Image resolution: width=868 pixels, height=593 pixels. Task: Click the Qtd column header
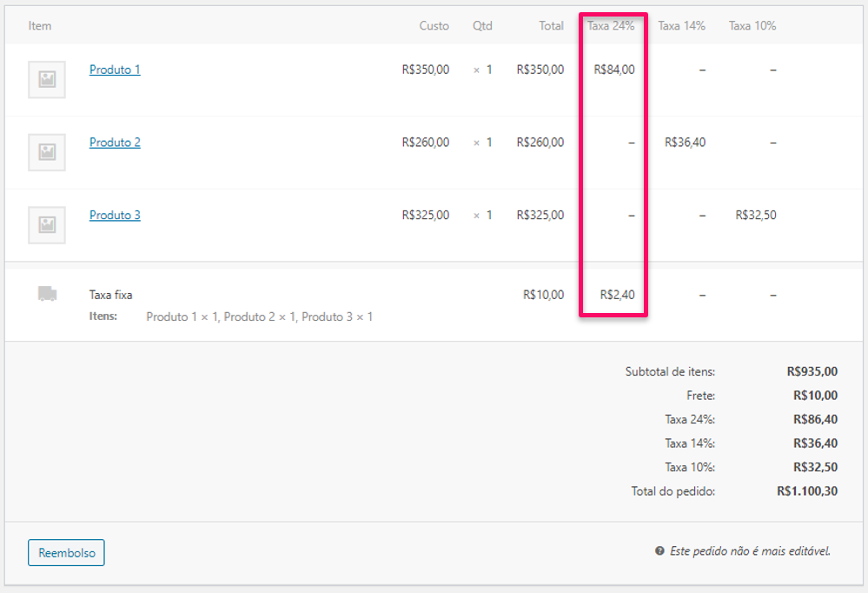(x=481, y=25)
